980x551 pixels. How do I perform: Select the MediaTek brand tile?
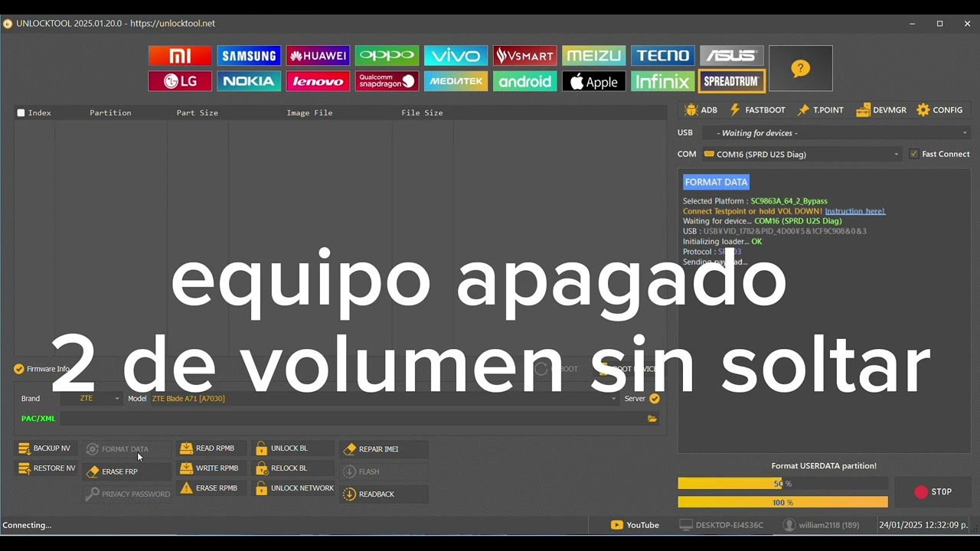point(456,81)
